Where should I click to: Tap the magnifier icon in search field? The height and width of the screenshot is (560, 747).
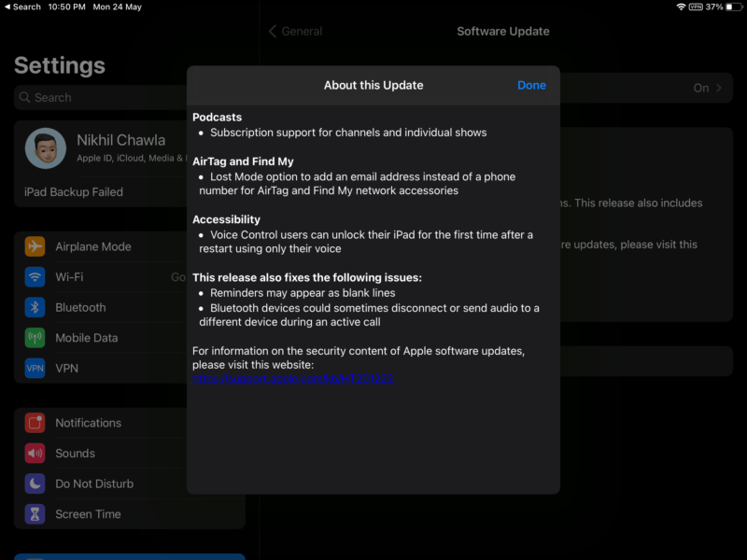[24, 97]
